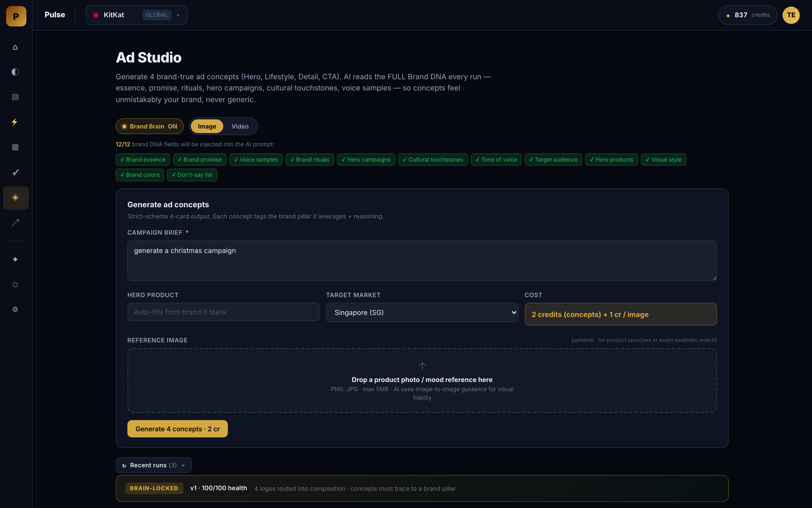This screenshot has height=508, width=812.
Task: Click the cost box '2 credits (concepts) + 1 cr / image'
Action: [621, 314]
